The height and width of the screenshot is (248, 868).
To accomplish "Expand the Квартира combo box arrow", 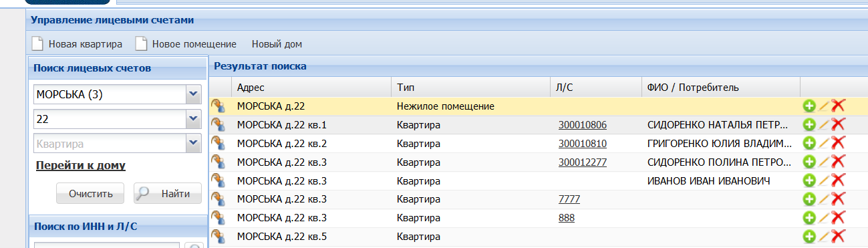I will tap(193, 143).
